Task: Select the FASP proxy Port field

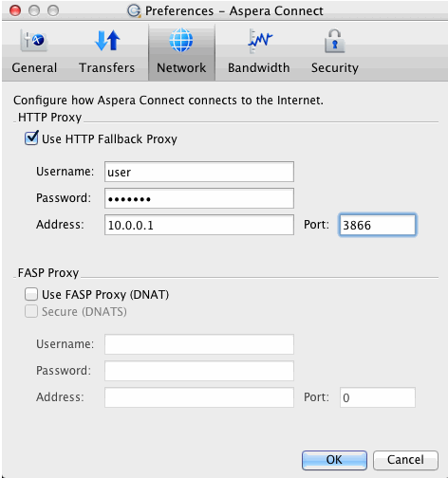Action: click(378, 397)
